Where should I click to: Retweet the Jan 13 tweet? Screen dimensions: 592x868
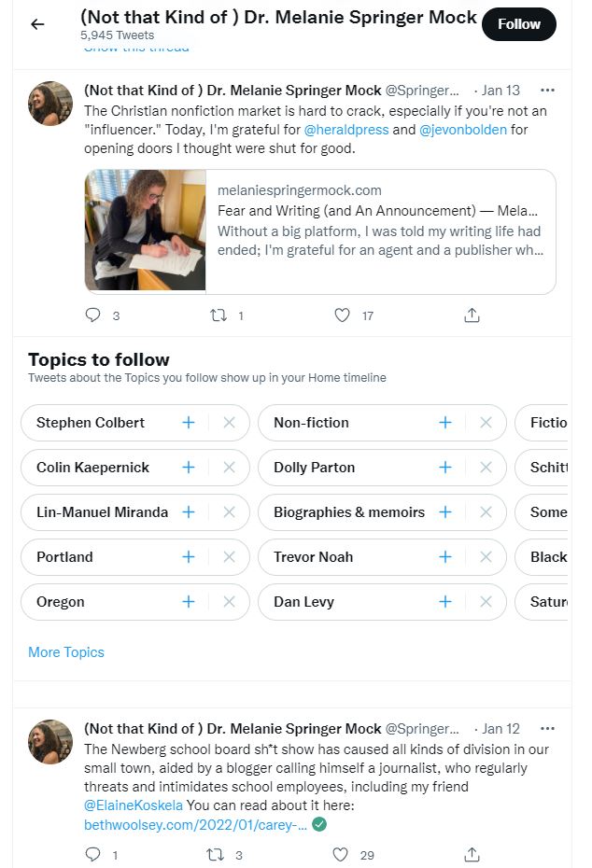[218, 315]
